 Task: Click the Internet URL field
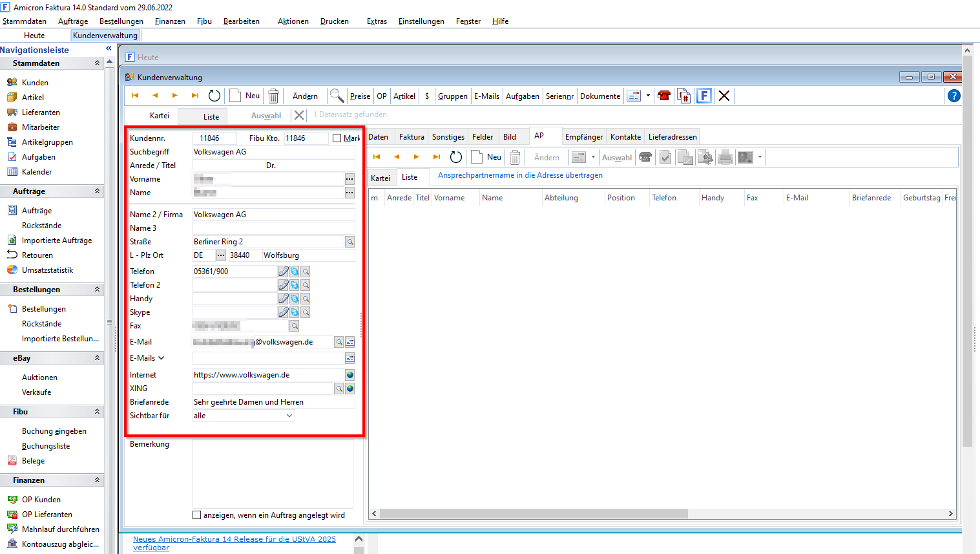(x=268, y=375)
